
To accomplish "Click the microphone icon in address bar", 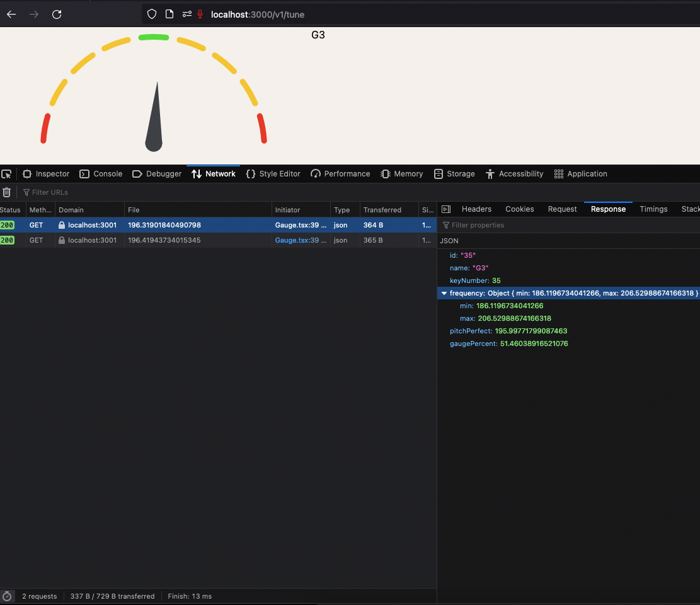I will 201,14.
